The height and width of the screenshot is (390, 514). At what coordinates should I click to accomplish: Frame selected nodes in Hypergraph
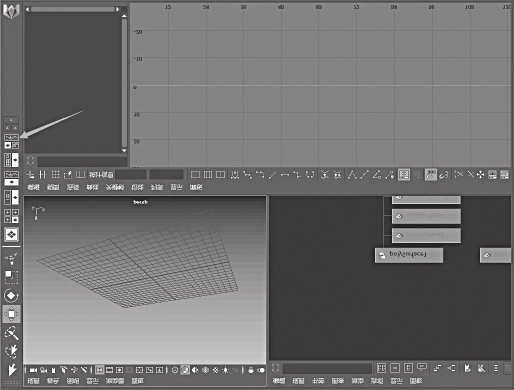point(395,368)
